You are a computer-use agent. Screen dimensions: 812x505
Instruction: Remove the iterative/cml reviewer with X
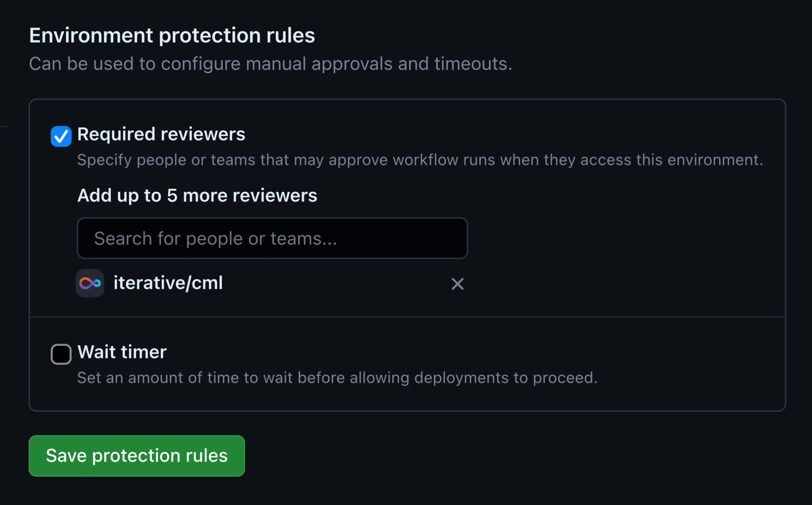(457, 284)
